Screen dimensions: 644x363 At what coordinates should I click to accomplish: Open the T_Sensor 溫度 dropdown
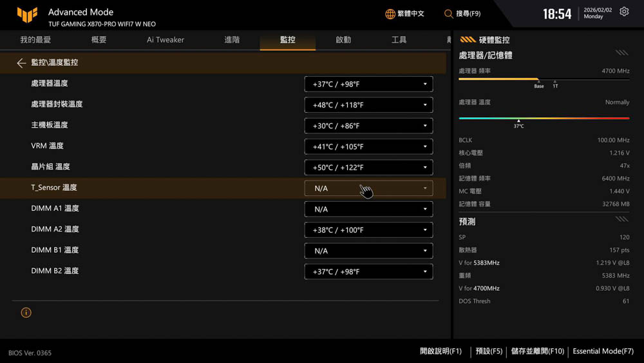pyautogui.click(x=368, y=188)
